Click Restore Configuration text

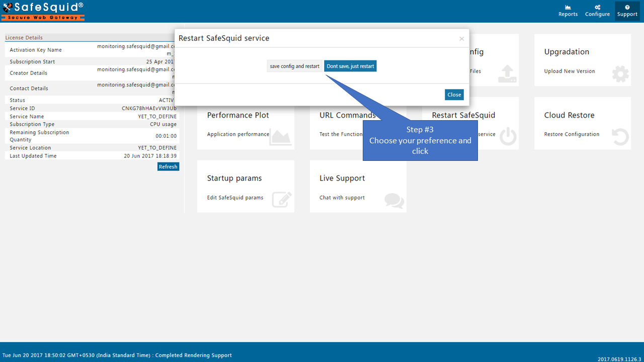[572, 134]
